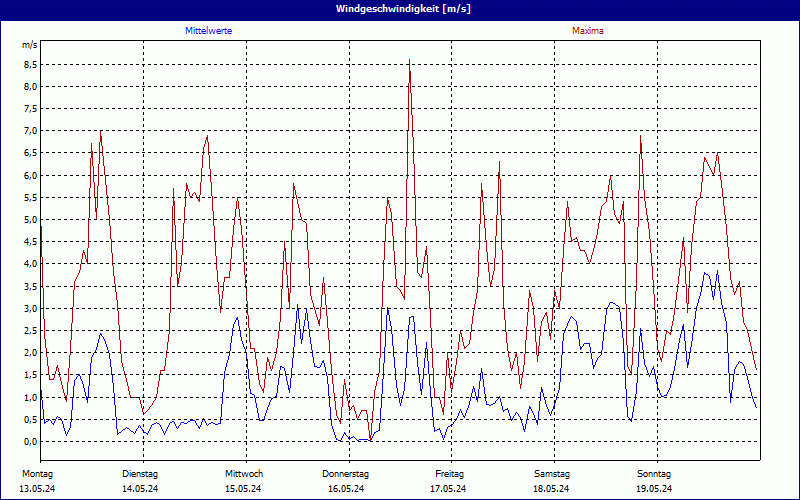800x500 pixels.
Task: Select the Samstag day label
Action: pyautogui.click(x=552, y=473)
